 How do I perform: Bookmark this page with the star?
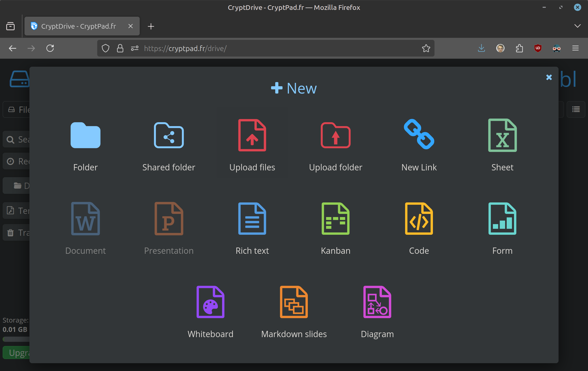pyautogui.click(x=426, y=48)
